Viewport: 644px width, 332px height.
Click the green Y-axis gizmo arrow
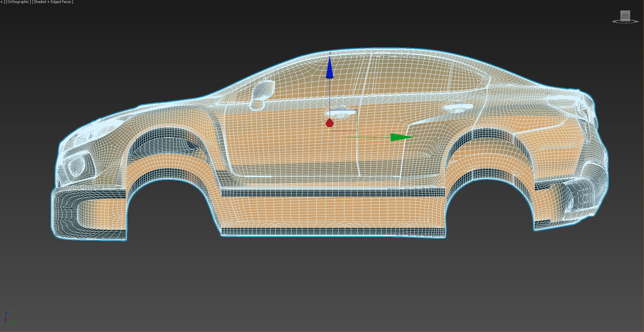pos(401,137)
